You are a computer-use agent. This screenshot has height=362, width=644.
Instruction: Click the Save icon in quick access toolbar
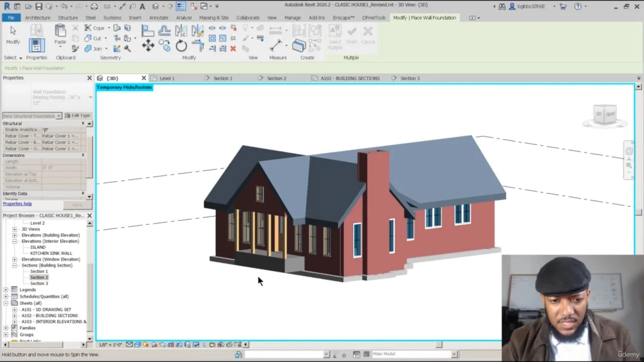click(39, 7)
